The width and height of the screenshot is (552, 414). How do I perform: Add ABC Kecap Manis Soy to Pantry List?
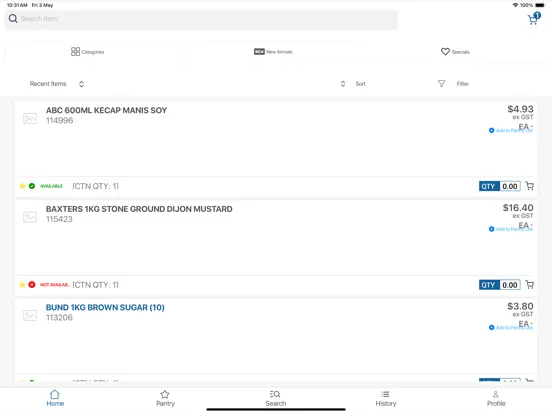click(x=510, y=131)
